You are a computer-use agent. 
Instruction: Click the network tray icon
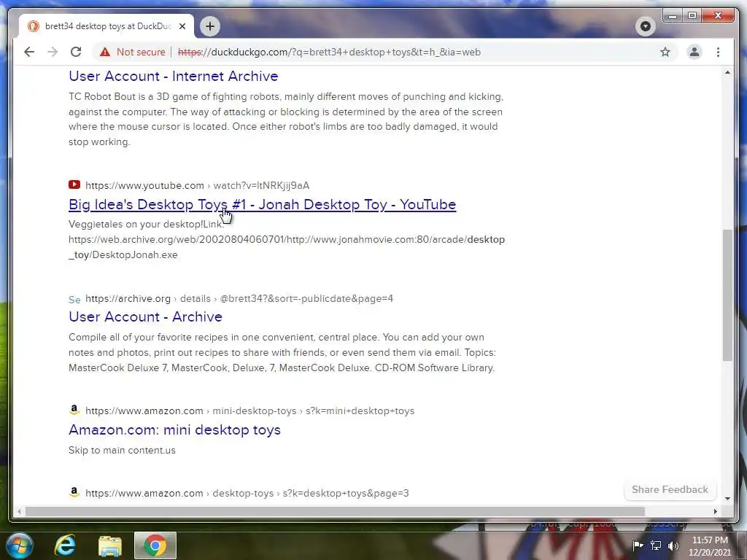(656, 545)
